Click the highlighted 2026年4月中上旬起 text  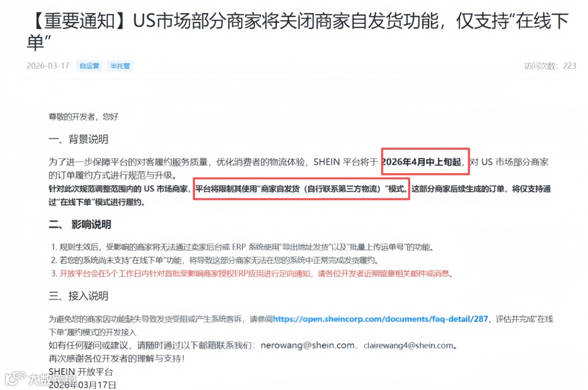[421, 162]
